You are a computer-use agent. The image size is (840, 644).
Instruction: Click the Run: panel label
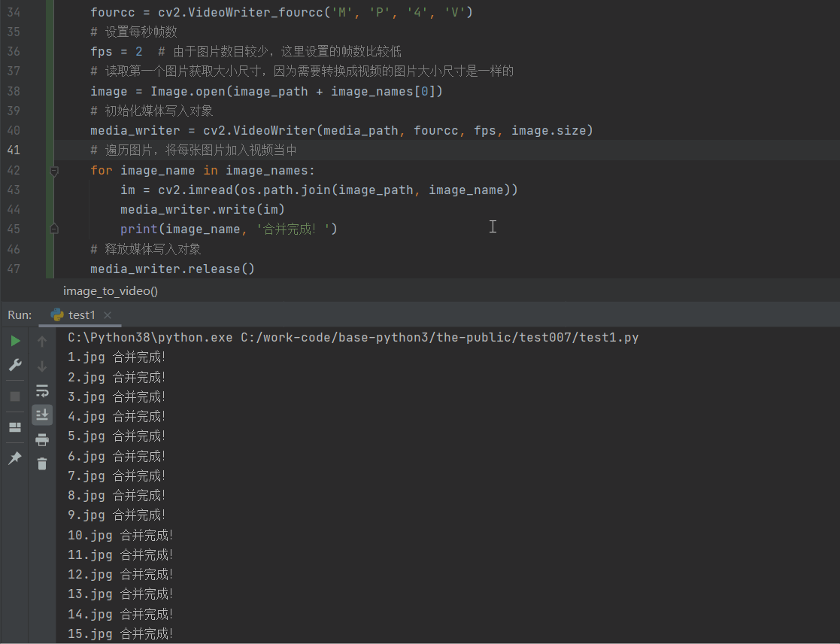pyautogui.click(x=20, y=315)
